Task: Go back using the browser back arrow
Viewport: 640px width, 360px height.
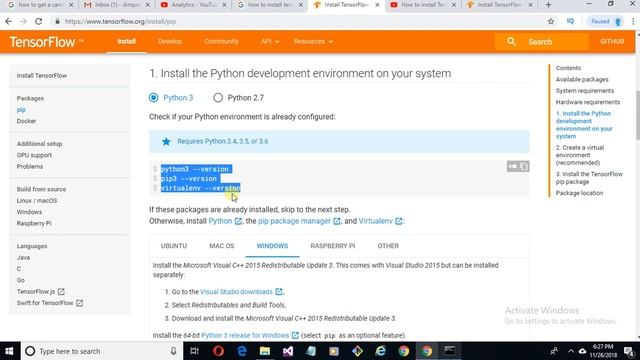Action: pyautogui.click(x=9, y=21)
